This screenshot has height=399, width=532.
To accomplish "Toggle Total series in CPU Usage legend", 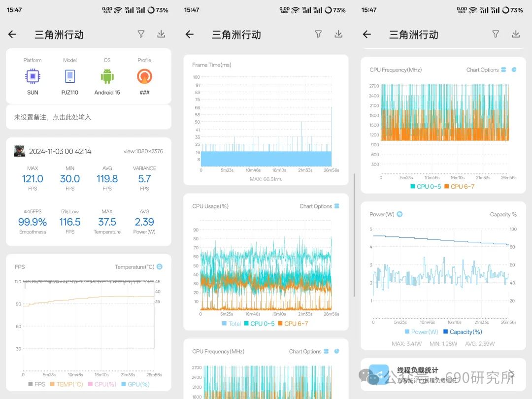I will coord(231,323).
